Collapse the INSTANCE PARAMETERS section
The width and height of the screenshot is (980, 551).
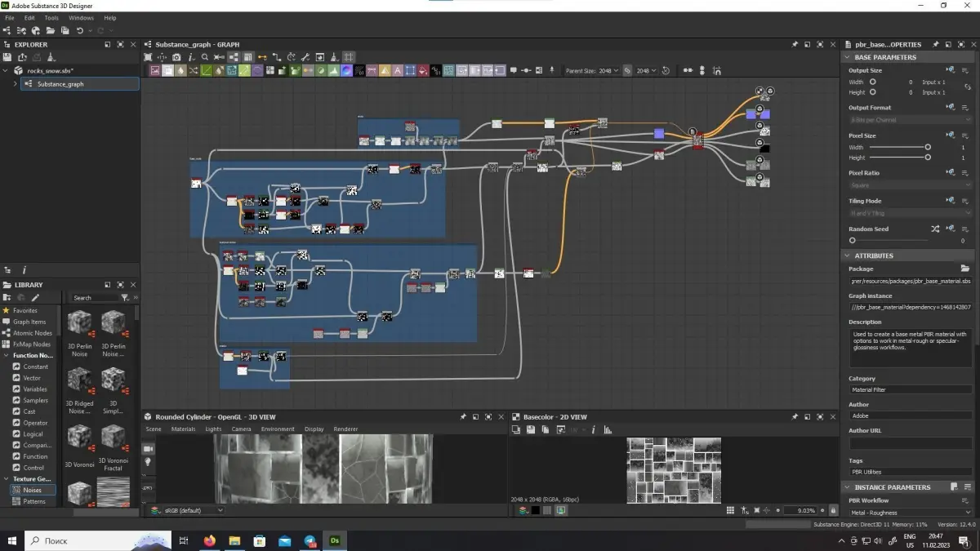pyautogui.click(x=847, y=487)
